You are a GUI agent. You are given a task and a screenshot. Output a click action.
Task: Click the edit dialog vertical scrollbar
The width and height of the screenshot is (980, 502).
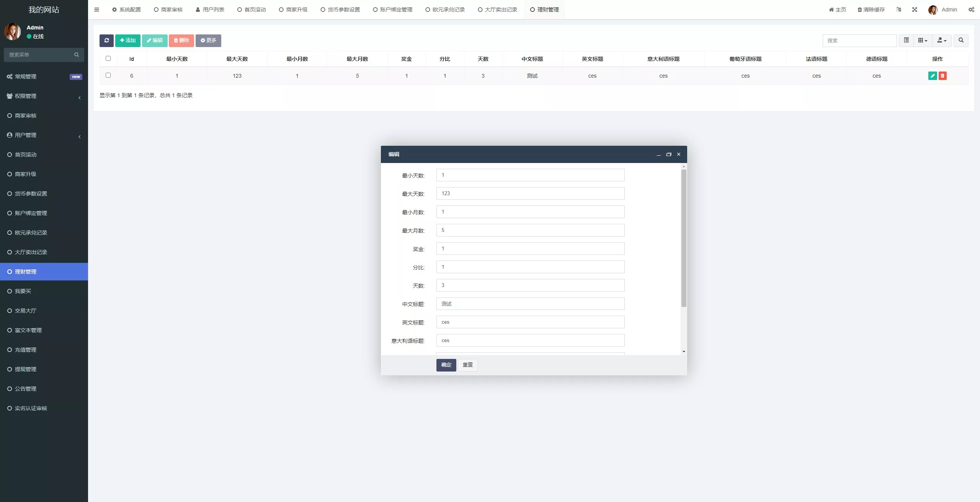coord(684,238)
